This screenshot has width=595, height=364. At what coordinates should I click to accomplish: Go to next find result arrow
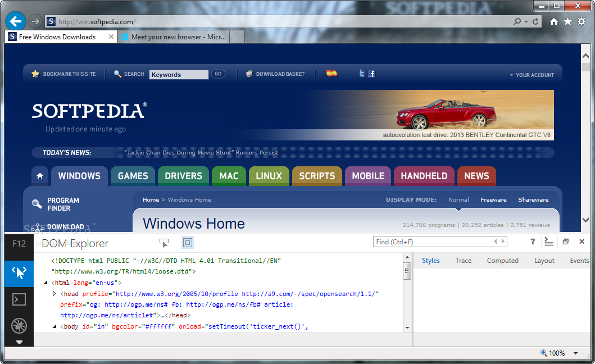[x=503, y=242]
